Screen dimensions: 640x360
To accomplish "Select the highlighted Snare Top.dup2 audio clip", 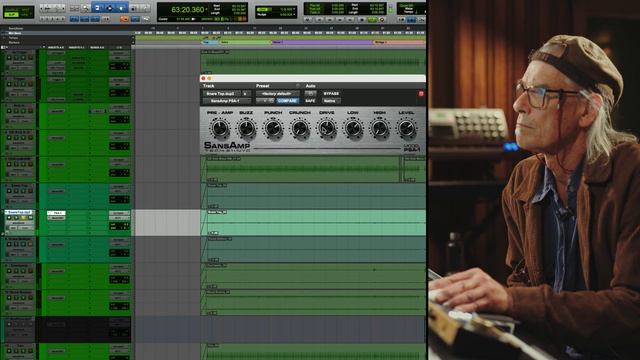I will [313, 222].
